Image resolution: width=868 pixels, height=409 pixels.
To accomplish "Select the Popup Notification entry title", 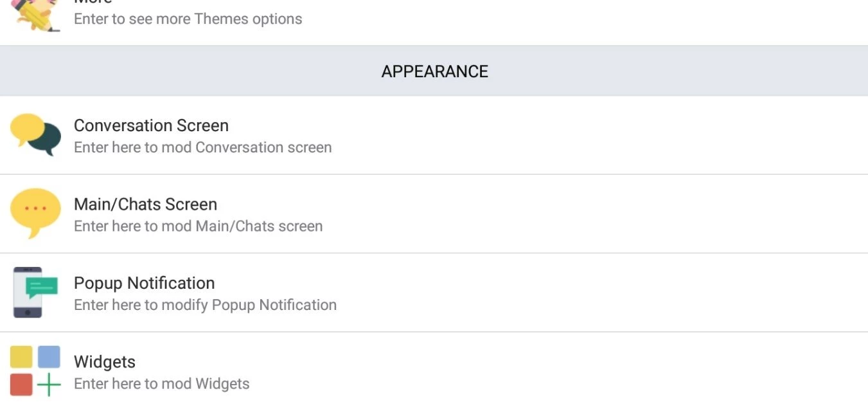I will [144, 283].
